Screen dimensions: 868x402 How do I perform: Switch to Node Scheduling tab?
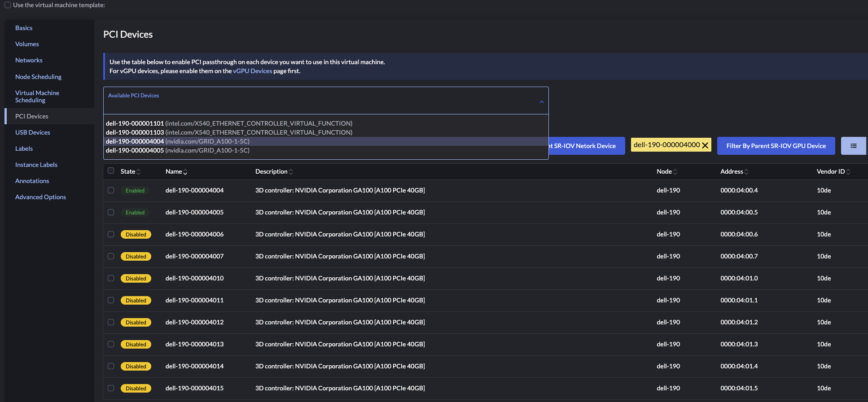pyautogui.click(x=38, y=77)
